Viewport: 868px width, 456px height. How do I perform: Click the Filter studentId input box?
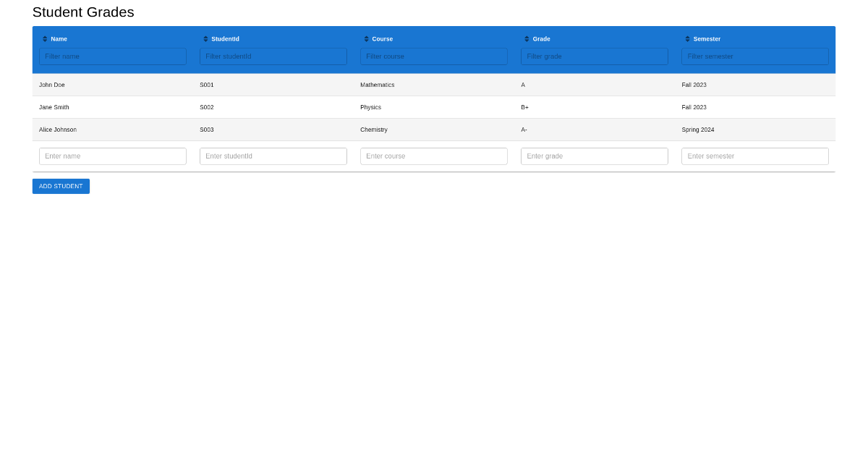(x=273, y=56)
